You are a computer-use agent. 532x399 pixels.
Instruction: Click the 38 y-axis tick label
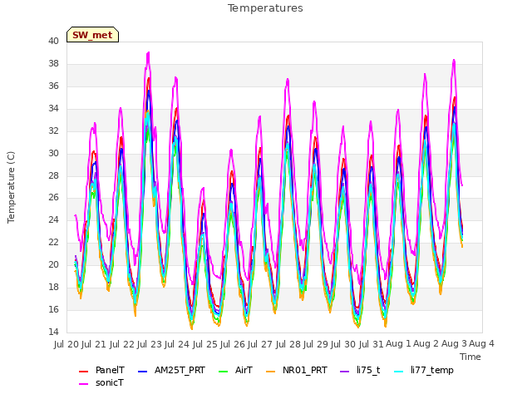coord(53,63)
